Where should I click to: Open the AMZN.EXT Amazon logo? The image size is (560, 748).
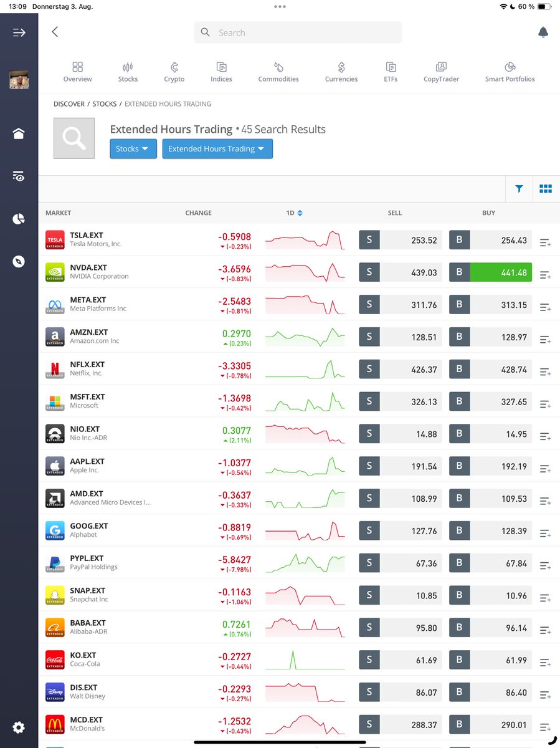coord(55,337)
